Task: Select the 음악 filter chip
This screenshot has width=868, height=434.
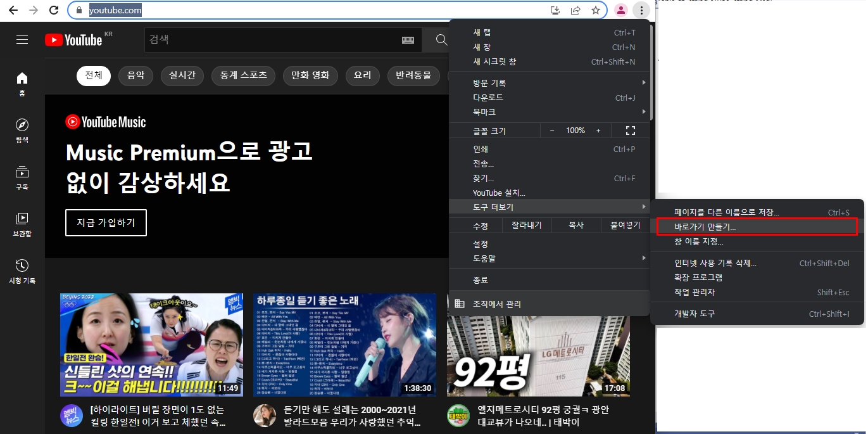Action: [x=135, y=75]
